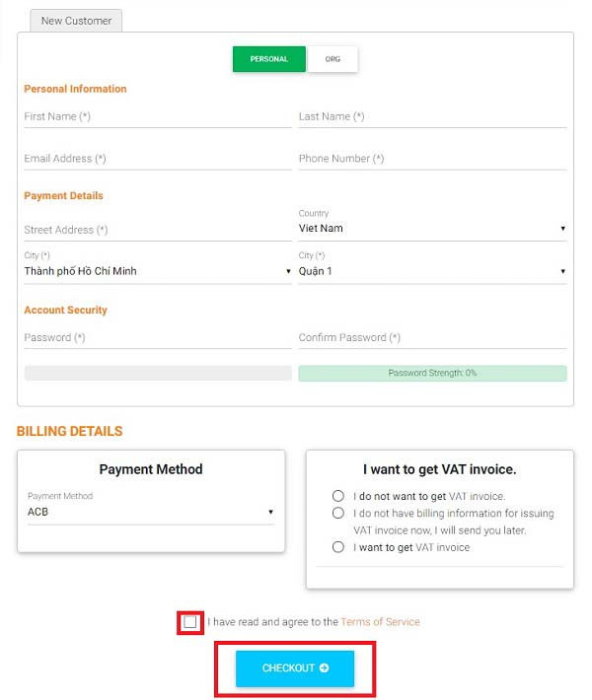Screen dimensions: 592x700
Task: Click the Street Address input
Action: 158,231
